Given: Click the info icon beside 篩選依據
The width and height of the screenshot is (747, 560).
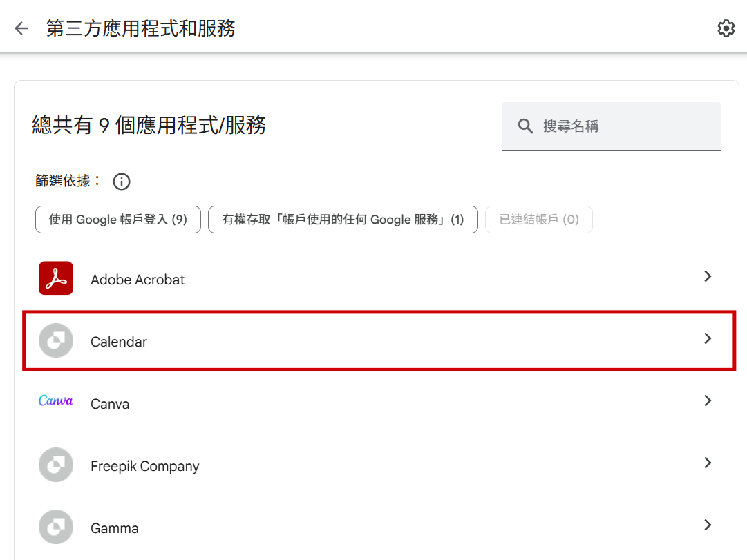Looking at the screenshot, I should tap(122, 182).
